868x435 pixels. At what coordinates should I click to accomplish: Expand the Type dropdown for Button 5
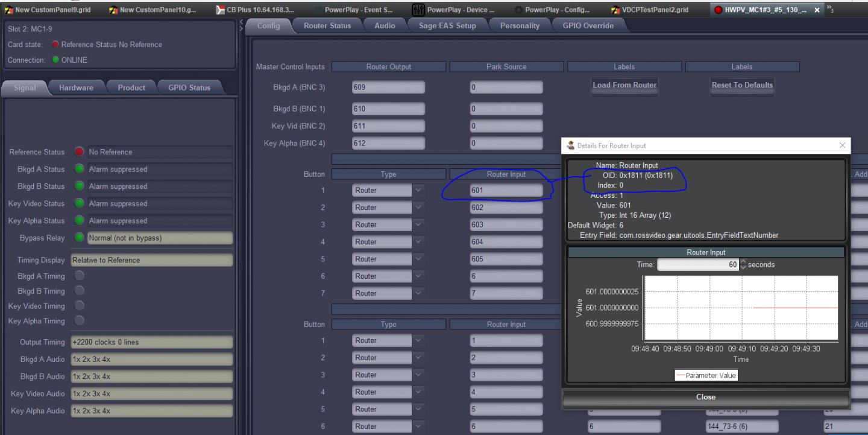[x=418, y=259]
